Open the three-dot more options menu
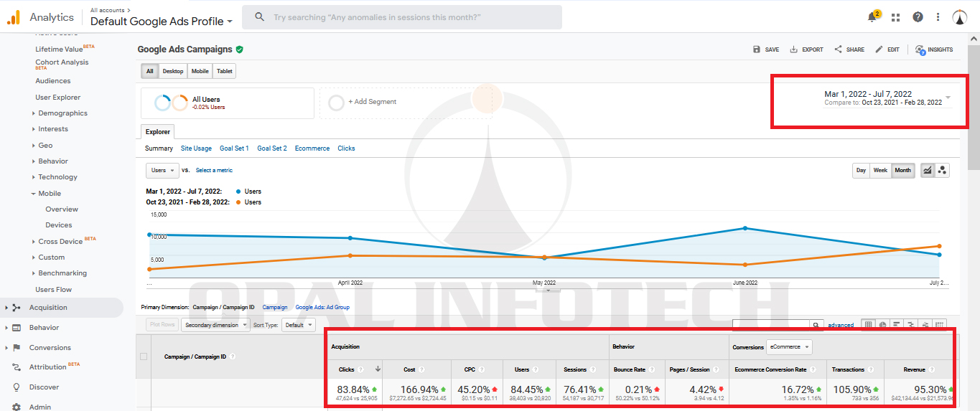980x411 pixels. [938, 17]
